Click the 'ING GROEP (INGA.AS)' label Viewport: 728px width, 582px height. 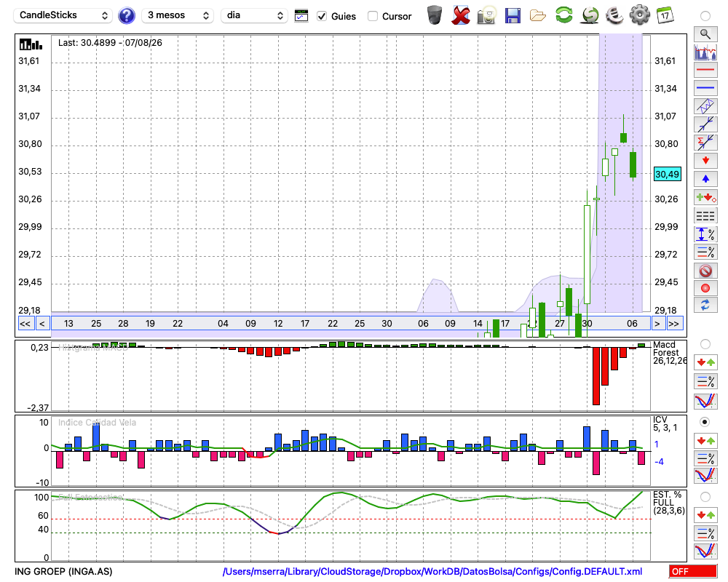pyautogui.click(x=63, y=572)
